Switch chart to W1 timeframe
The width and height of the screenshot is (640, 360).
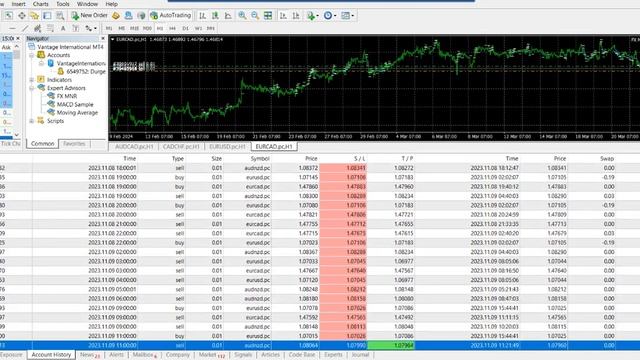[198, 28]
